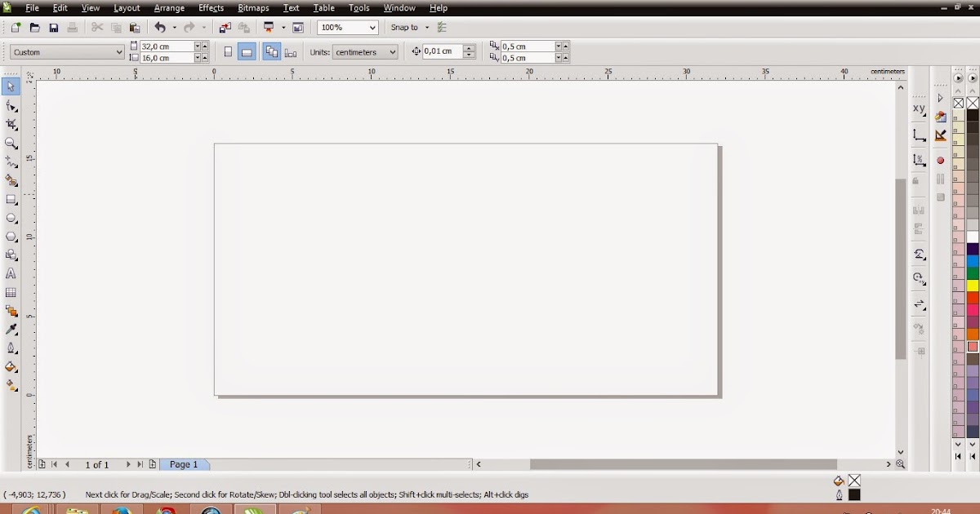This screenshot has height=514, width=980.
Task: Select the Ellipse tool
Action: pos(11,218)
